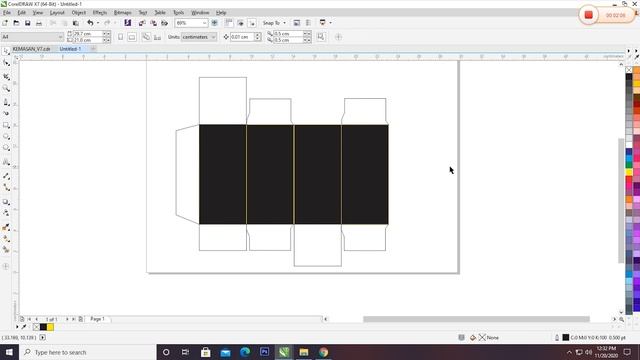Image resolution: width=640 pixels, height=360 pixels.
Task: Click the Import icon on toolbar
Action: point(142,23)
